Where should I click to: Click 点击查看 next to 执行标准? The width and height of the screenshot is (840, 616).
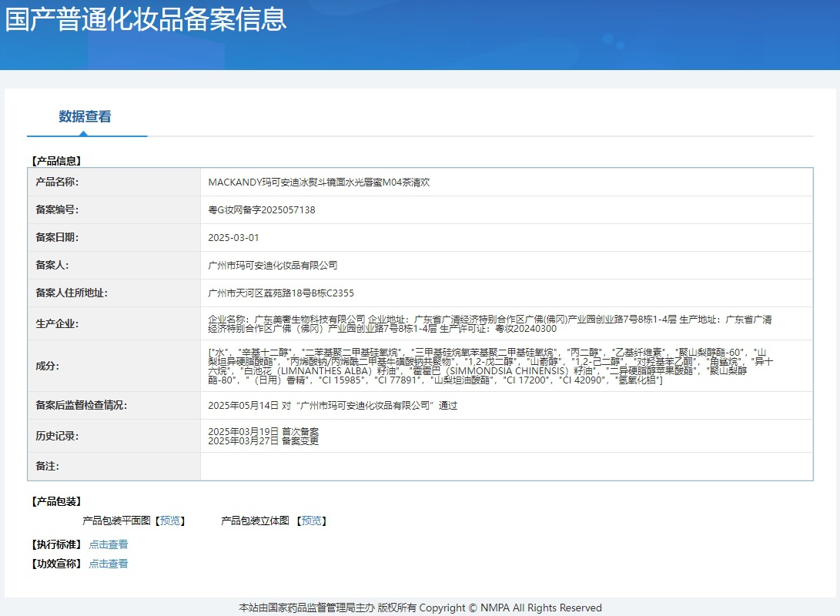click(109, 544)
